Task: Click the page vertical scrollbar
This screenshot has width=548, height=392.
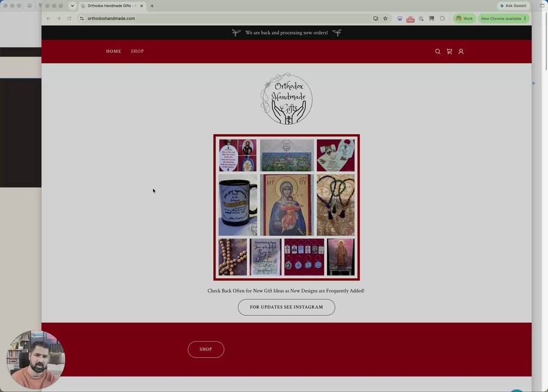Action: [x=546, y=42]
